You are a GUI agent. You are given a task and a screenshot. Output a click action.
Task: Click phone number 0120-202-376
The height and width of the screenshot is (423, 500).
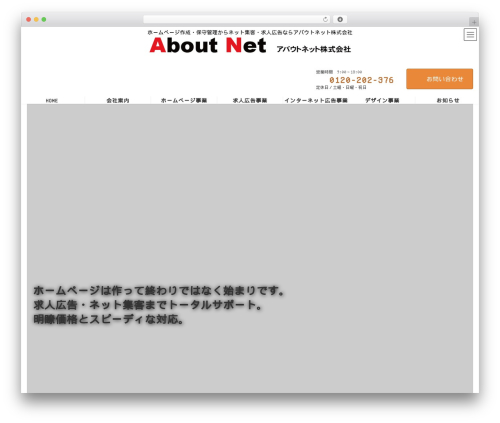point(361,80)
